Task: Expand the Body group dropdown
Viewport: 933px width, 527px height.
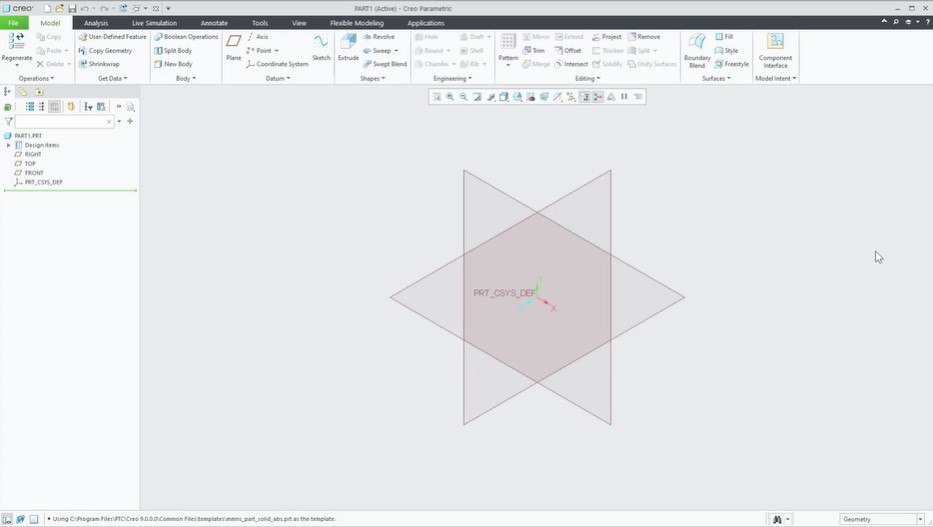Action: coord(186,79)
